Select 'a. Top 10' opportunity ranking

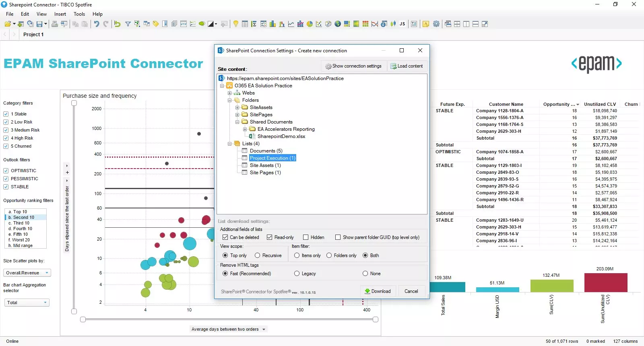click(x=25, y=212)
